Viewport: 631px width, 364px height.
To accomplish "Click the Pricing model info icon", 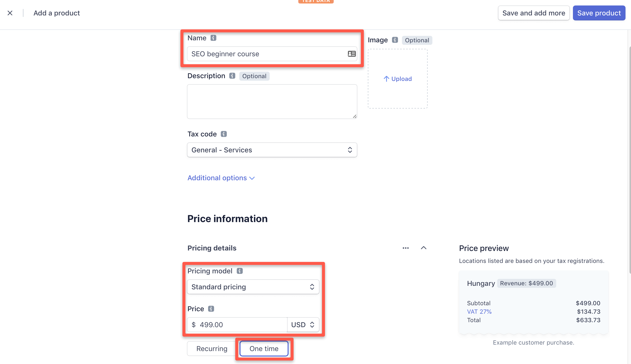I will 240,271.
